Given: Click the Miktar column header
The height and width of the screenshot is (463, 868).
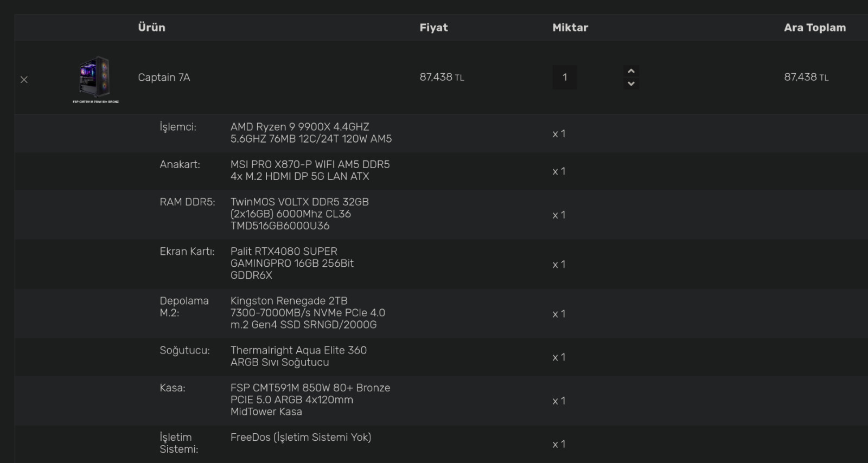Looking at the screenshot, I should (570, 28).
